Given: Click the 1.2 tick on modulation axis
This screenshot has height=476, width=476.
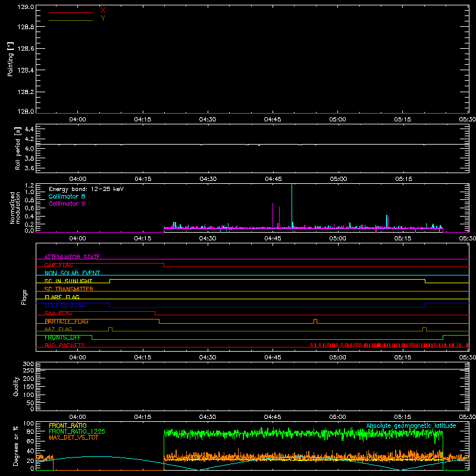Looking at the screenshot, I should pos(29,186).
